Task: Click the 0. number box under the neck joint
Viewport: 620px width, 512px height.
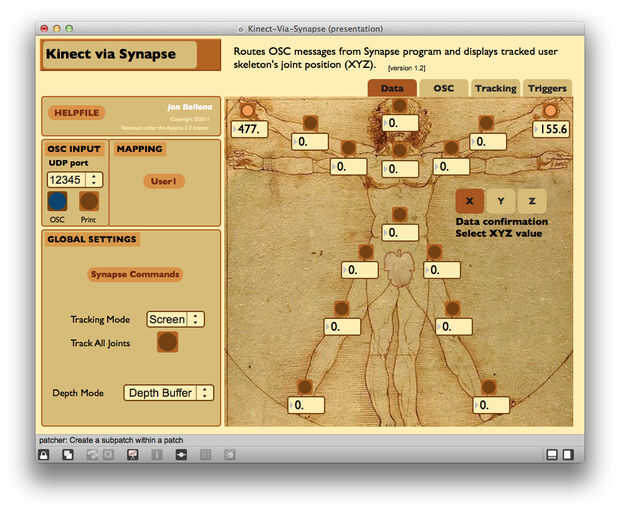Action: pos(401,169)
